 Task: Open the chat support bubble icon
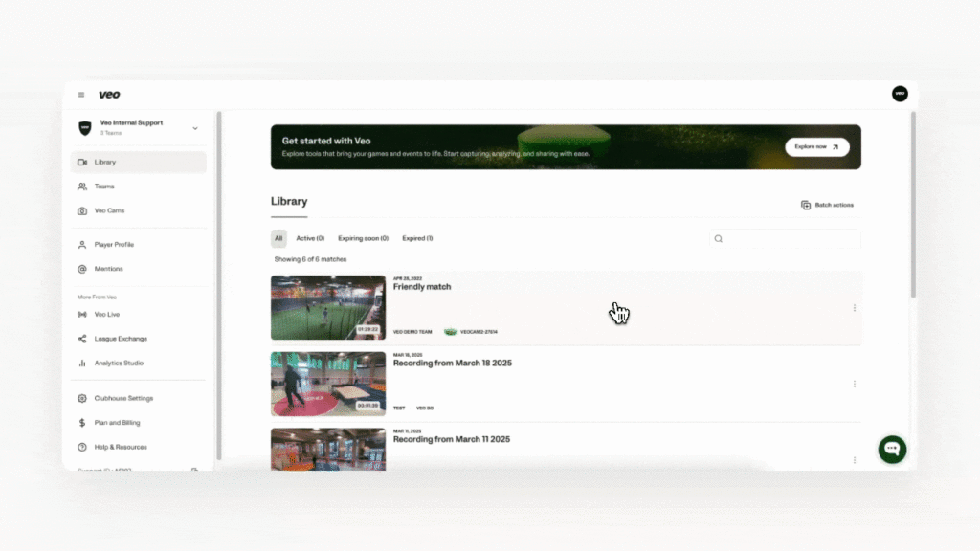pyautogui.click(x=892, y=449)
